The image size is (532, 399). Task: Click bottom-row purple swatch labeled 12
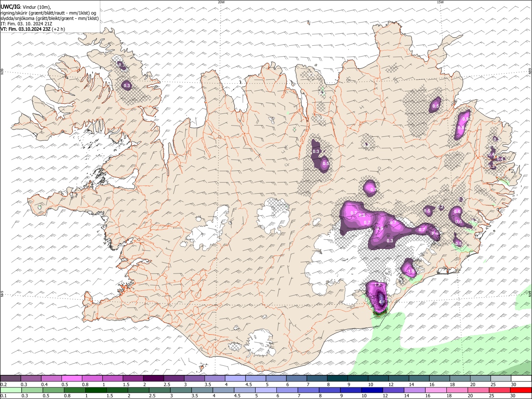pyautogui.click(x=393, y=390)
